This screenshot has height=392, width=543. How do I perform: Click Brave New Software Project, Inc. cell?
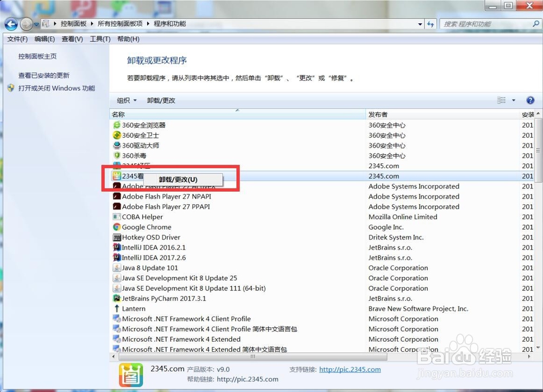pyautogui.click(x=418, y=308)
